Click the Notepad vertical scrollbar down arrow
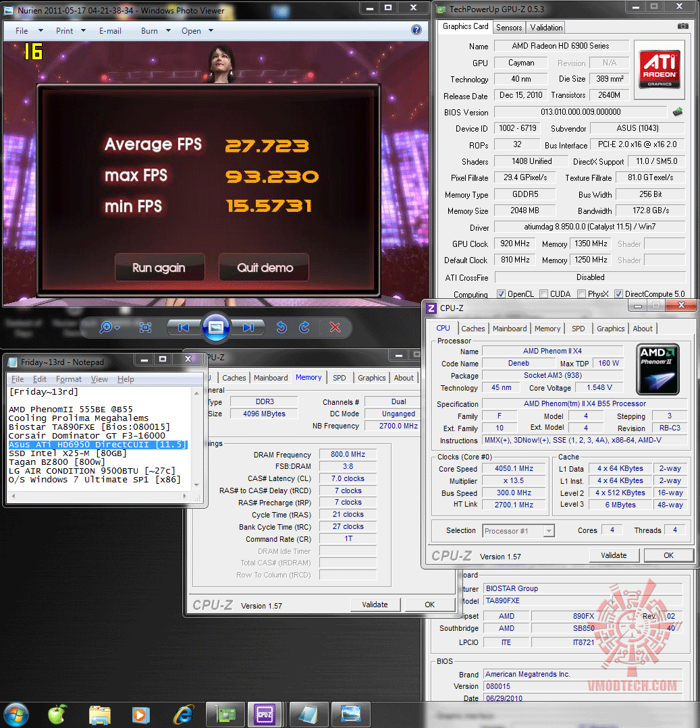Image resolution: width=700 pixels, height=728 pixels. pos(196,484)
